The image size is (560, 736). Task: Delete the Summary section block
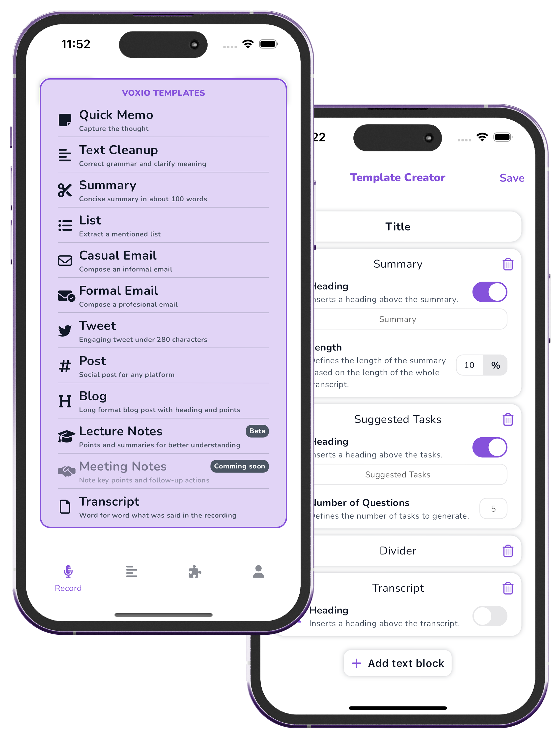[x=506, y=263]
